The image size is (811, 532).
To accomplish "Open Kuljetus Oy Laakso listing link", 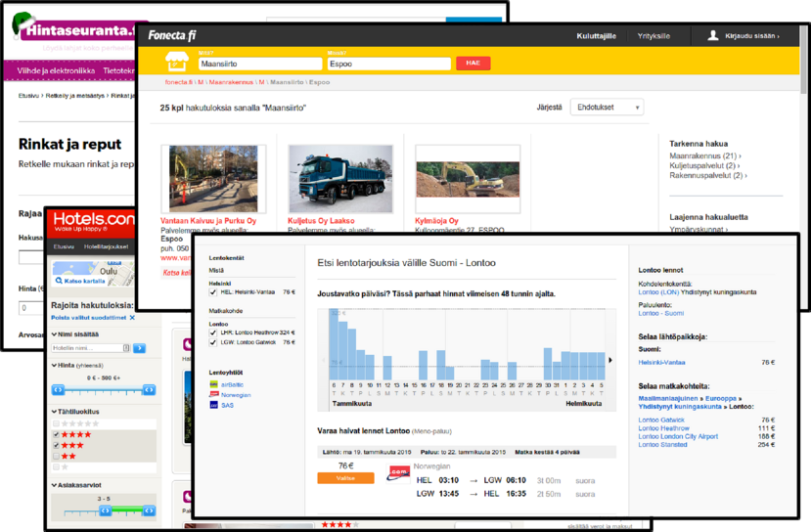I will pyautogui.click(x=321, y=220).
